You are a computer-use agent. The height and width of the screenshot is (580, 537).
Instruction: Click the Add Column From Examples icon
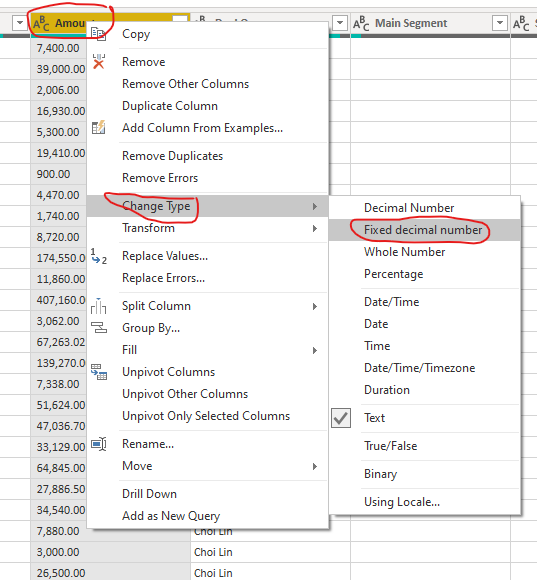[99, 128]
